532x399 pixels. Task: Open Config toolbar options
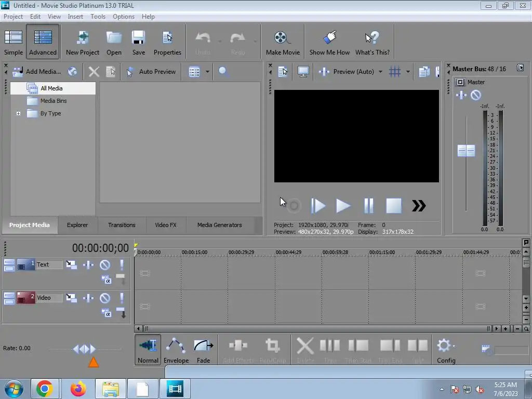coord(446,350)
